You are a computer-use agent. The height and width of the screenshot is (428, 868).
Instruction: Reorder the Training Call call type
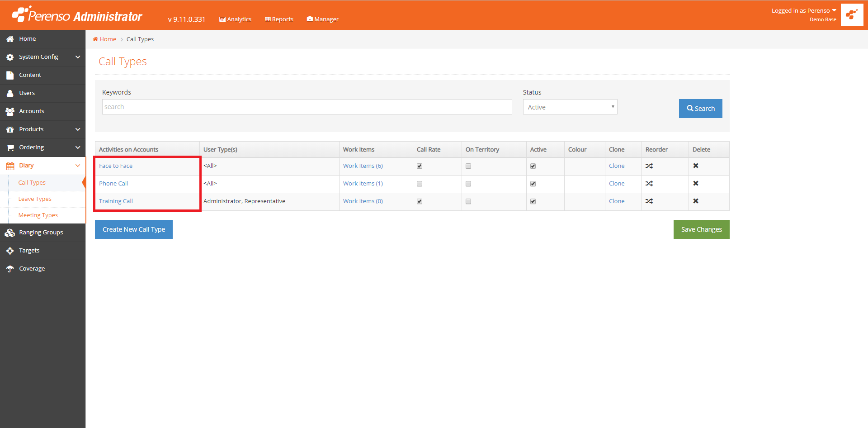[649, 201]
